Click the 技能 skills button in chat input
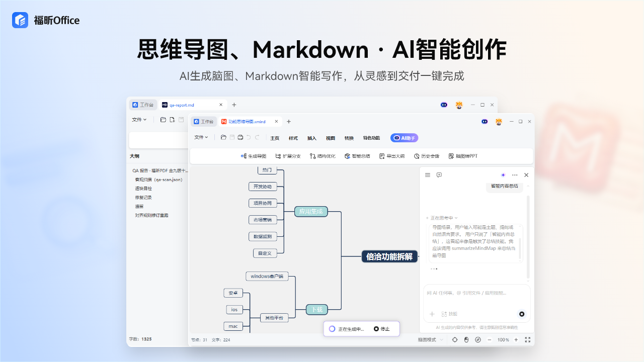 (449, 314)
